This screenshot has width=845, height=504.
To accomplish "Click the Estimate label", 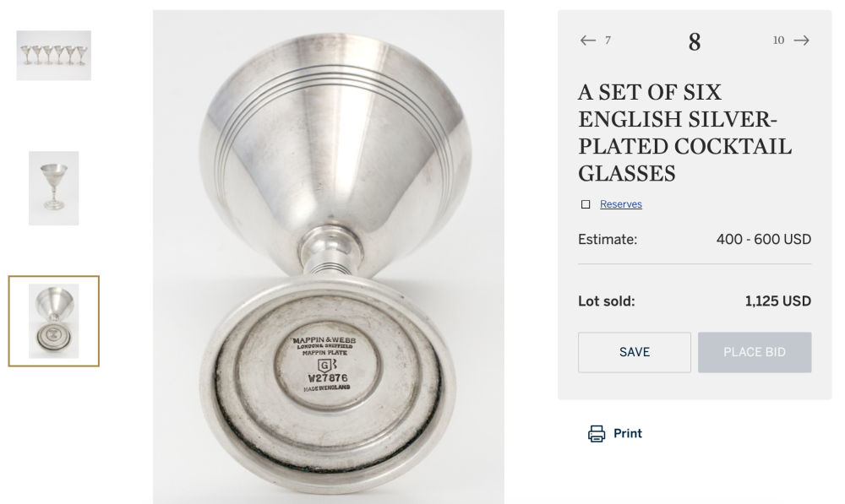I will [608, 240].
